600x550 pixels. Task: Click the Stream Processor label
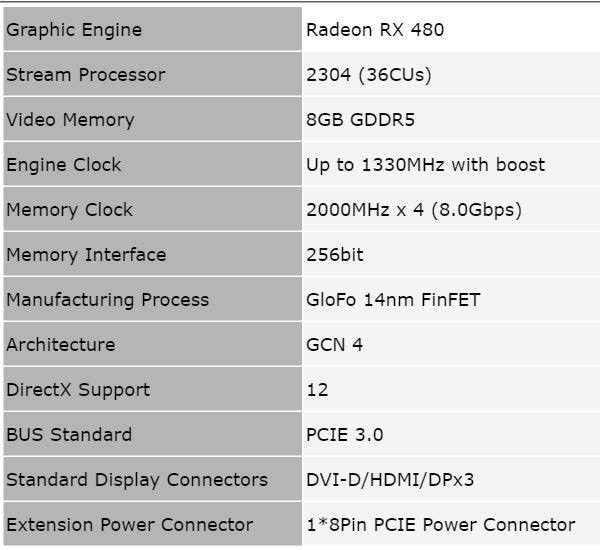point(86,75)
